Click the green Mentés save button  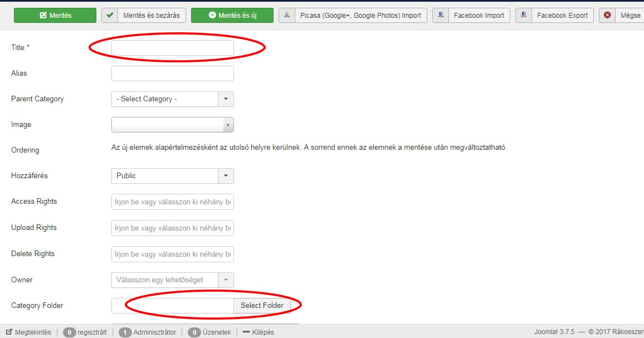point(55,15)
